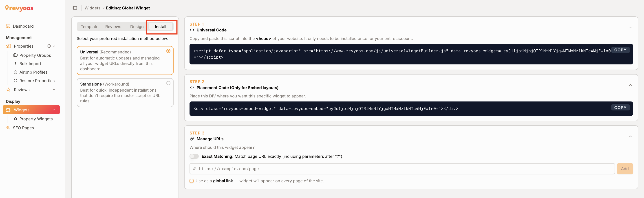Click the Display section heading
Viewport: 644px width, 198px height.
[x=13, y=101]
